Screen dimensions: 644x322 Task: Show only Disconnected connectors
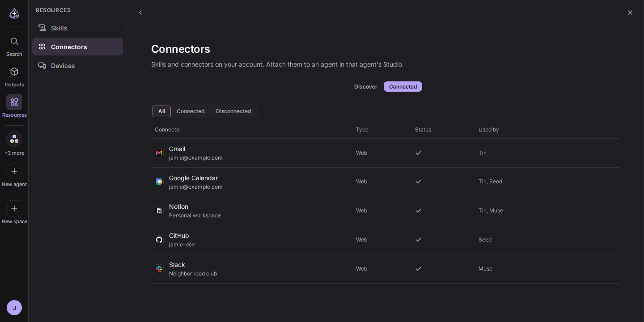point(233,111)
